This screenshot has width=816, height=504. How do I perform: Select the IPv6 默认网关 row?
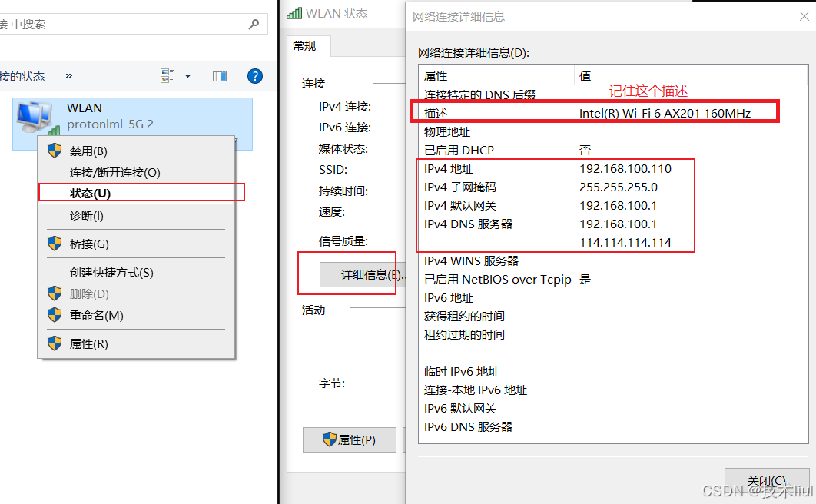(612, 409)
